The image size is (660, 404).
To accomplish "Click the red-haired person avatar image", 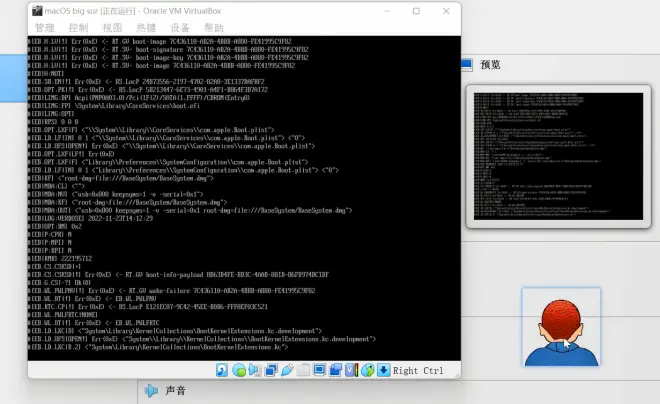I will 561,327.
